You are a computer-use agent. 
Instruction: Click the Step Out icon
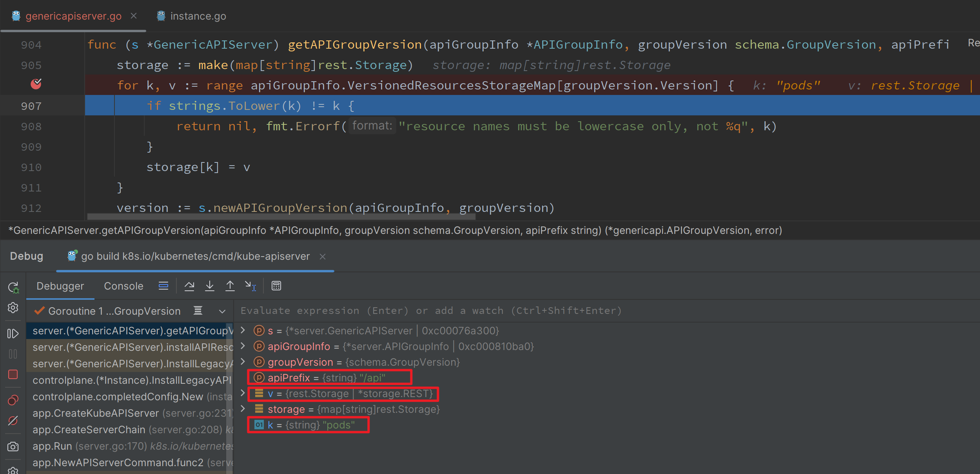tap(230, 286)
